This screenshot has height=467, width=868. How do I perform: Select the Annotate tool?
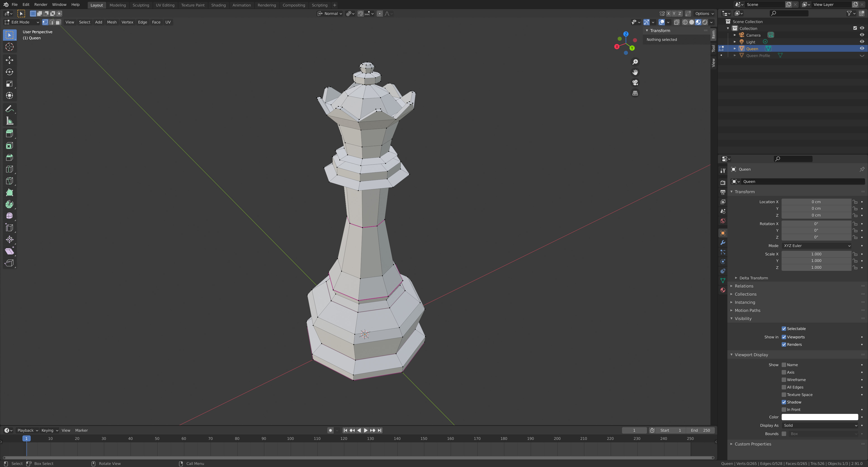click(x=9, y=108)
